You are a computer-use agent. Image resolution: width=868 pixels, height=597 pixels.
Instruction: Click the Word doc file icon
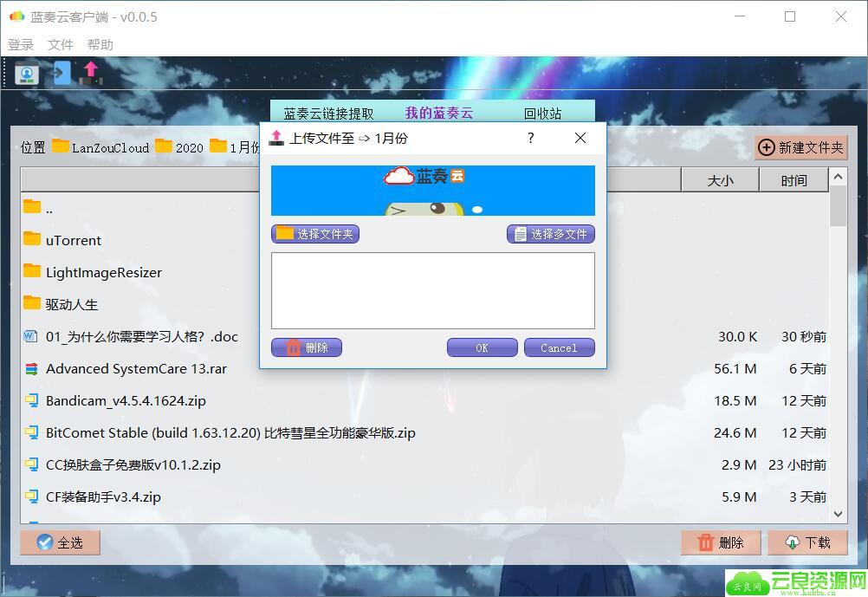tap(31, 336)
